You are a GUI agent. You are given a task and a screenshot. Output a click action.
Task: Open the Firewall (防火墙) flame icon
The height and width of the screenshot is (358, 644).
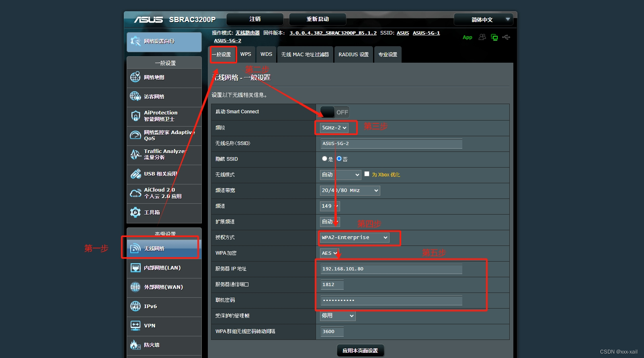pos(135,345)
